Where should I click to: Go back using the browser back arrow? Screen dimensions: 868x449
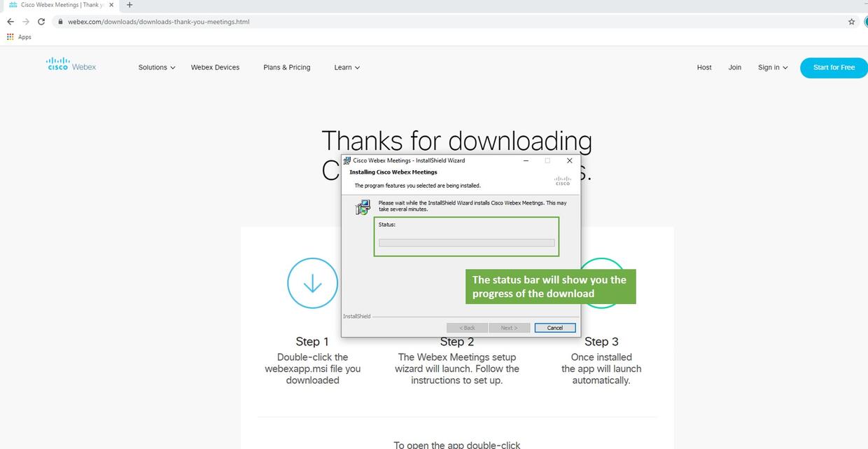point(10,22)
